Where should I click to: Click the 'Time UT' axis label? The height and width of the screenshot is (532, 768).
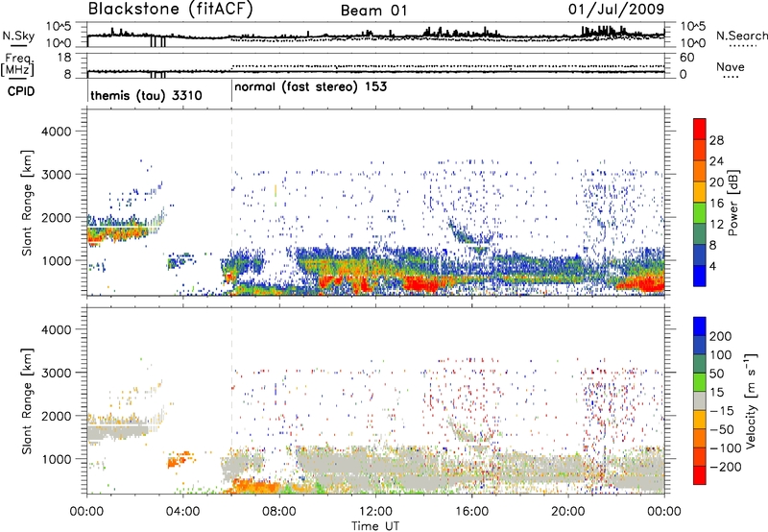point(375,526)
